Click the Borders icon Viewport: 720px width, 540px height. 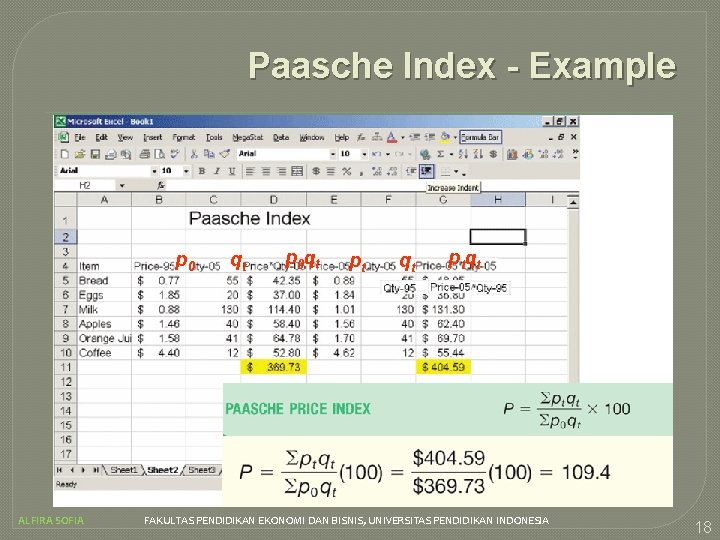point(445,172)
